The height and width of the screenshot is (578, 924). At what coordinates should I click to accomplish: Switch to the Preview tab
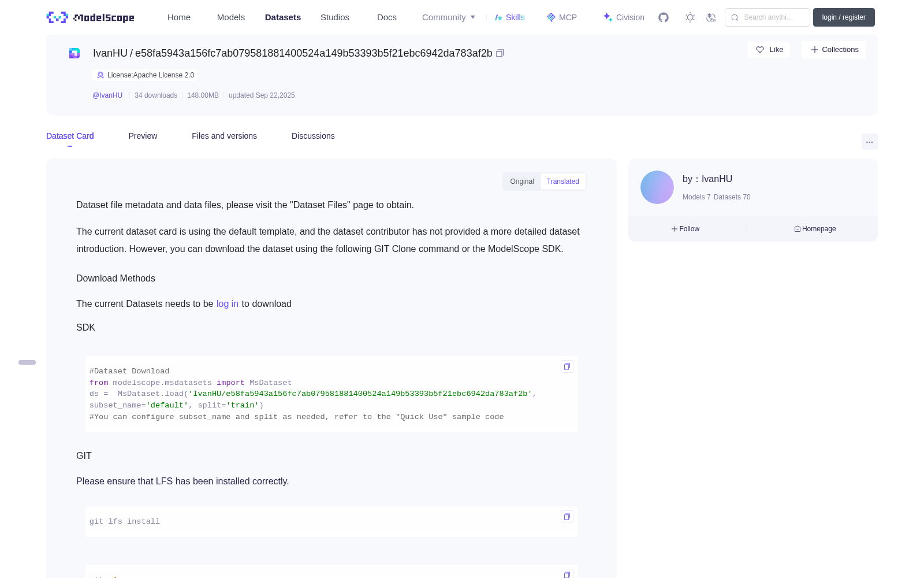click(x=143, y=136)
